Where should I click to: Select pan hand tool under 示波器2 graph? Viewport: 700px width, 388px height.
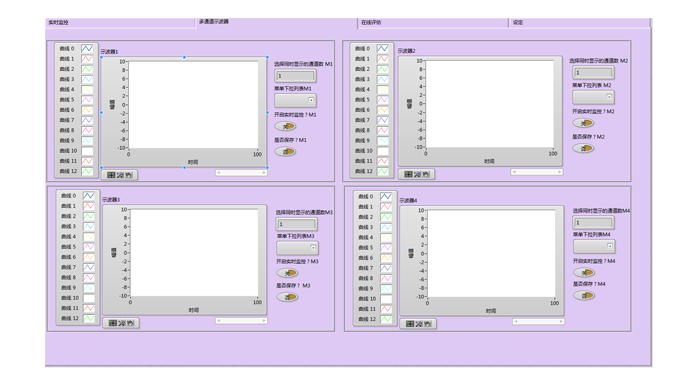426,174
